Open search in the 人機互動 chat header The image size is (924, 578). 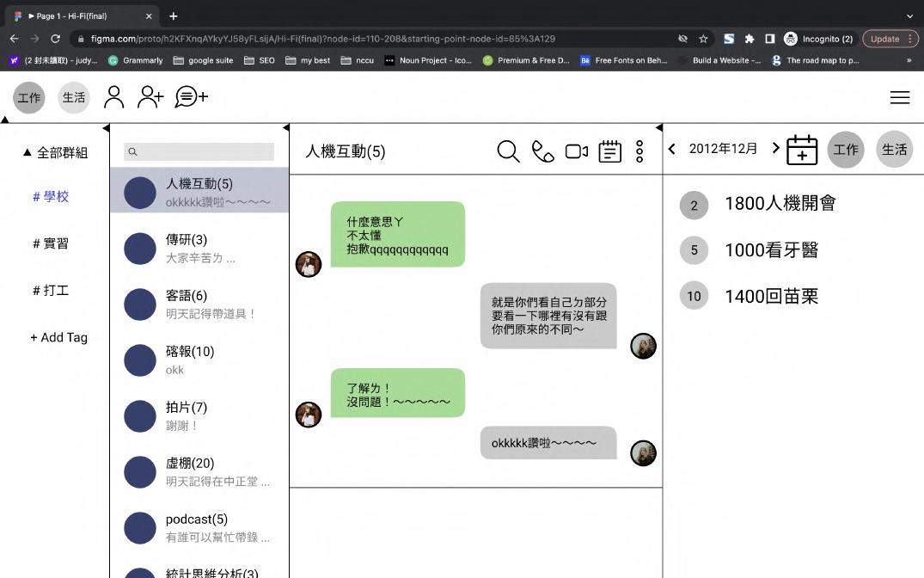point(508,149)
